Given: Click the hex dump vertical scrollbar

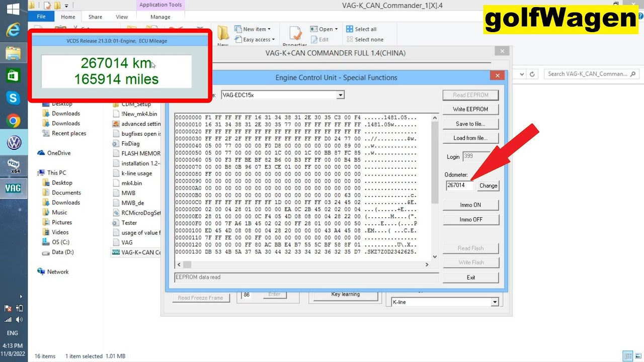Looking at the screenshot, I should click(x=435, y=187).
